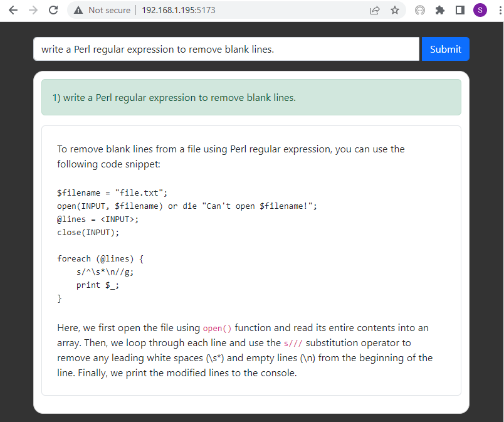Click the final sentence 'Finally, we print the modified lines'
This screenshot has width=504, height=422.
pyautogui.click(x=187, y=373)
